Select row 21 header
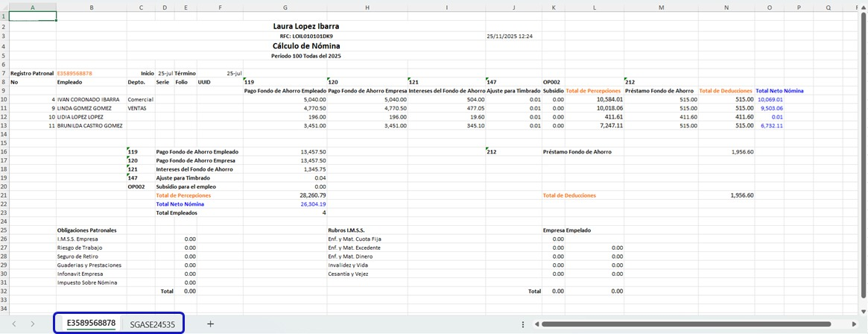 4,195
